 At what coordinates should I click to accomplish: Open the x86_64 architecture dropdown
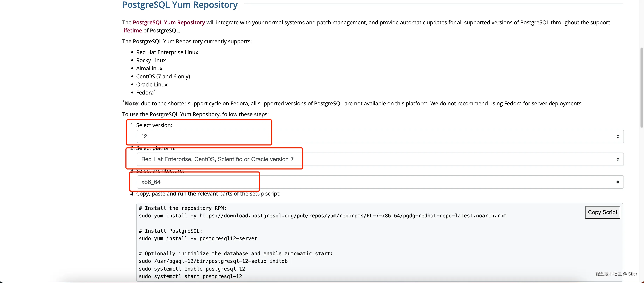pyautogui.click(x=380, y=182)
